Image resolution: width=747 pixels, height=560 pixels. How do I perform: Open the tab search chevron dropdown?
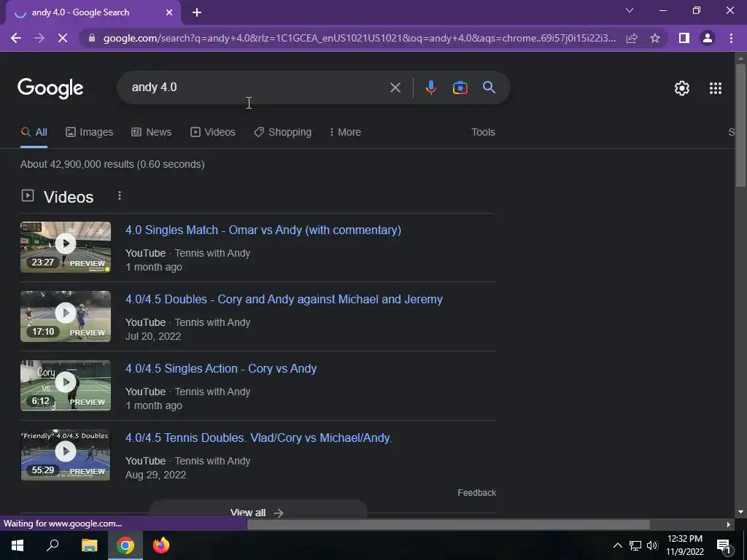(x=630, y=10)
